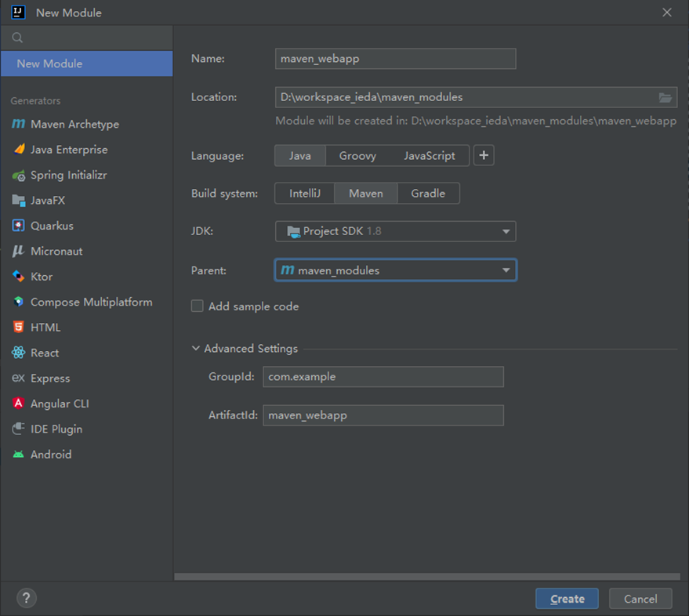Screen dimensions: 689x616
Task: Select JavaFX generator label
Action: [x=48, y=201]
